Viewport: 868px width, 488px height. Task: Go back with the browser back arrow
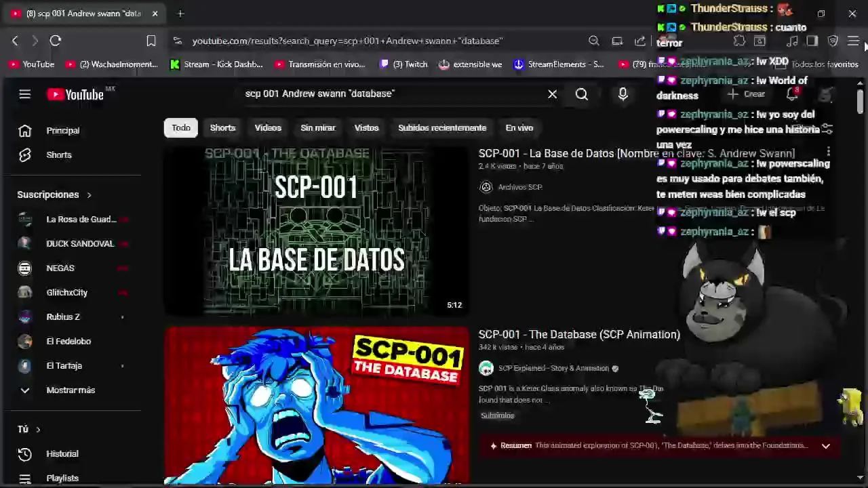point(15,41)
